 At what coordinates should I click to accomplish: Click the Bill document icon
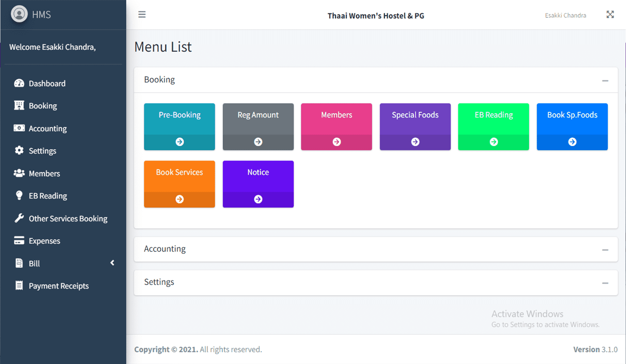(x=19, y=263)
